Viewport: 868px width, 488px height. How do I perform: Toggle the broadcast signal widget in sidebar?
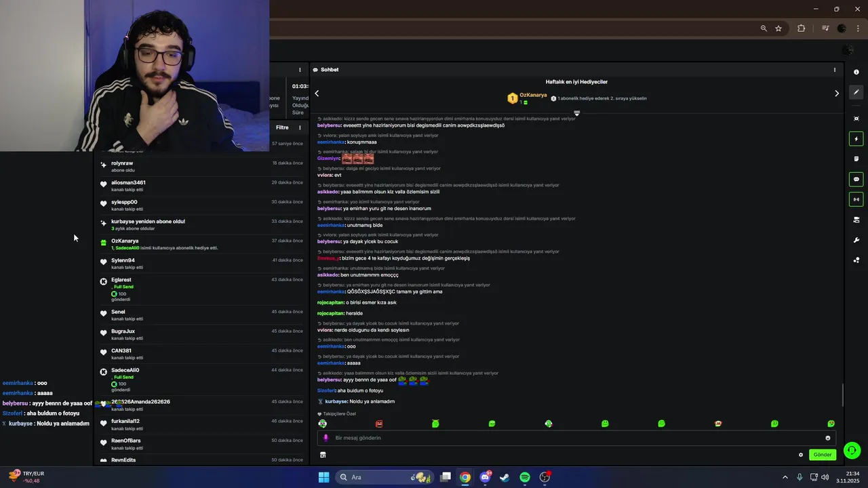[x=856, y=199]
